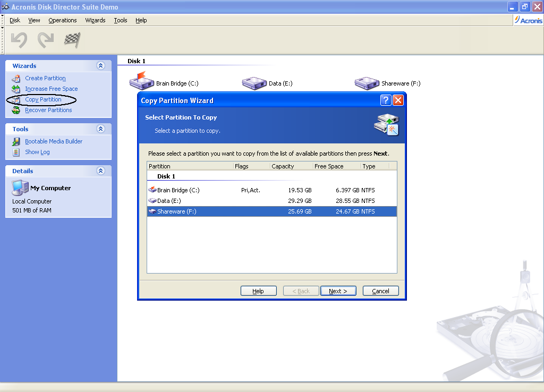Image resolution: width=544 pixels, height=392 pixels.
Task: Sort the list by the Capacity column
Action: coord(292,166)
